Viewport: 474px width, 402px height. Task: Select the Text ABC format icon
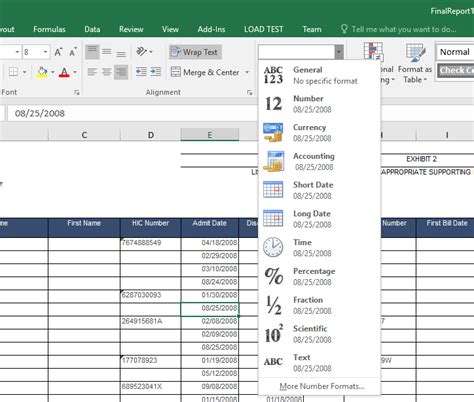(x=273, y=362)
